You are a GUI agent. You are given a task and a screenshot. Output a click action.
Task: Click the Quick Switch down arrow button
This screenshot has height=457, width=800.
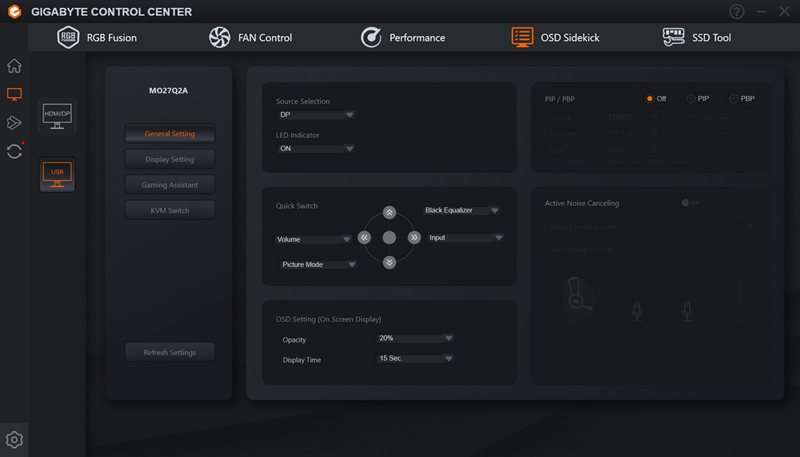click(389, 263)
